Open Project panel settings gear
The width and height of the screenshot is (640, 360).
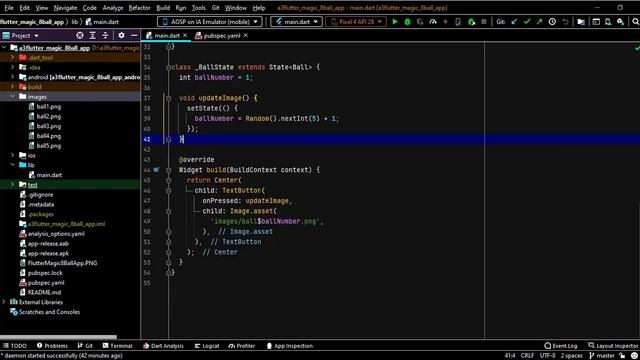click(121, 36)
